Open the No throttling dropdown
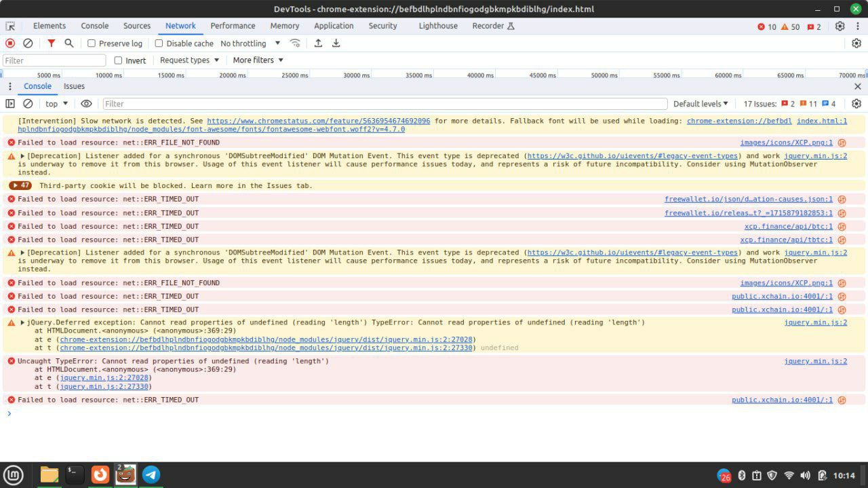The height and width of the screenshot is (488, 868). point(250,43)
